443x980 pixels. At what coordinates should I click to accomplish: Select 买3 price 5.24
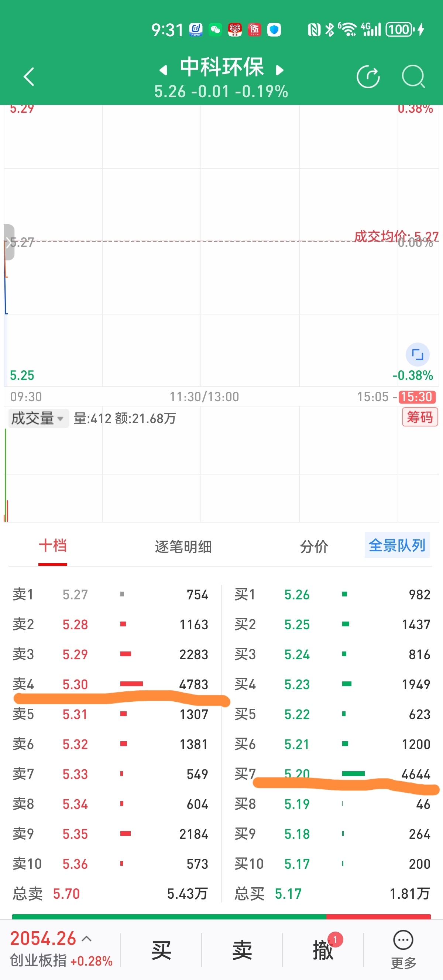(x=297, y=654)
